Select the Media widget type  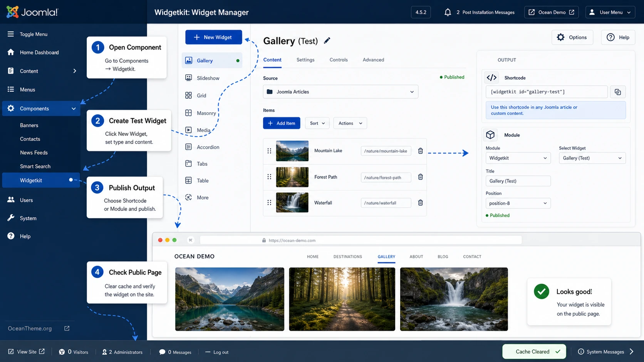coord(198,130)
